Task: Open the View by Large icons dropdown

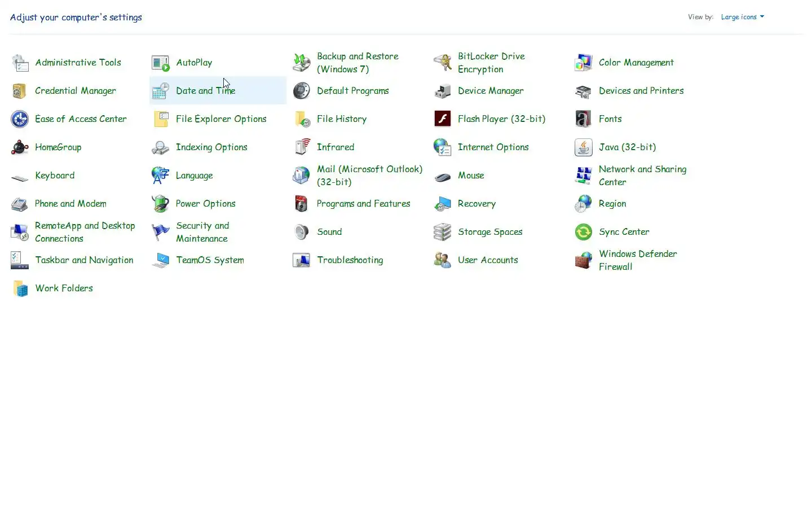Action: coord(743,17)
